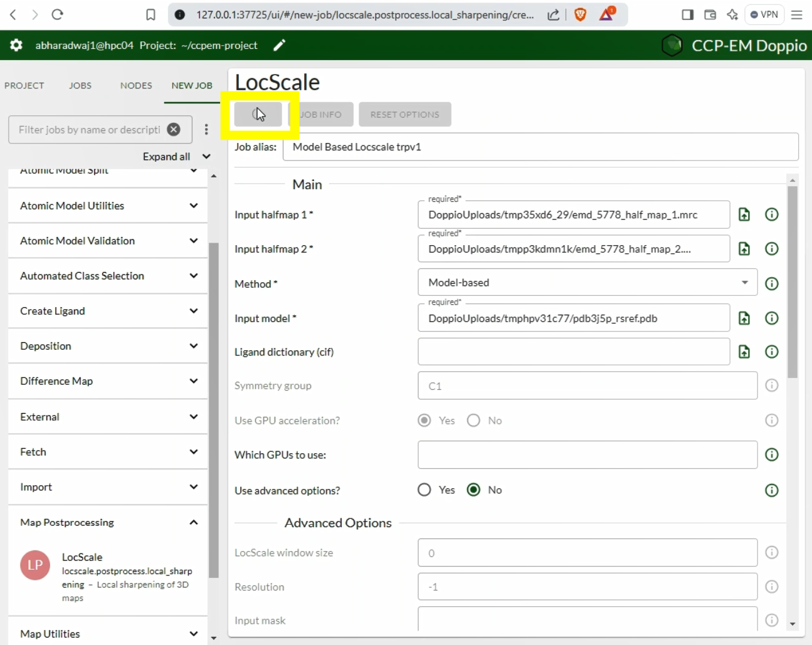Click upload icon for Ligand dictionary
The image size is (812, 645).
pyautogui.click(x=744, y=352)
